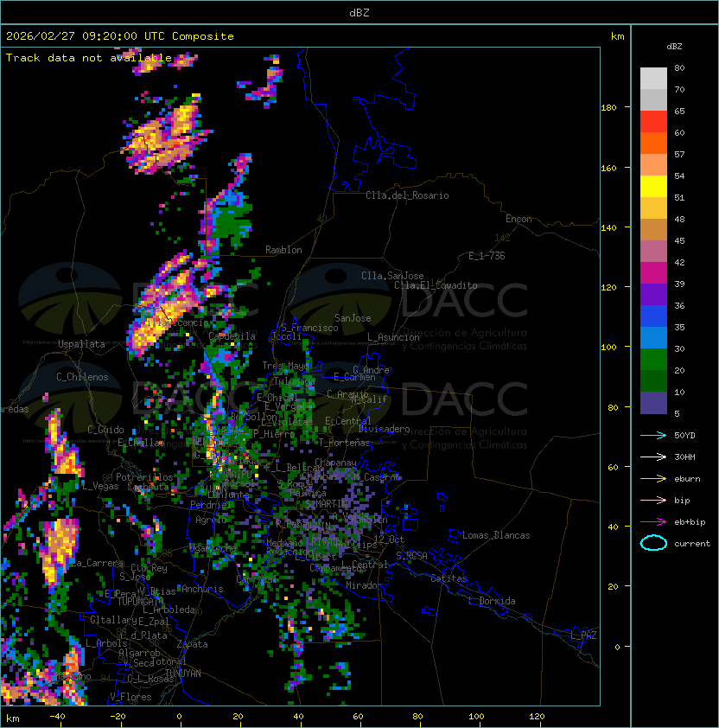
Task: Click the '2026/02/27 09:20:00 UTC Composite' timestamp
Action: pyautogui.click(x=120, y=36)
